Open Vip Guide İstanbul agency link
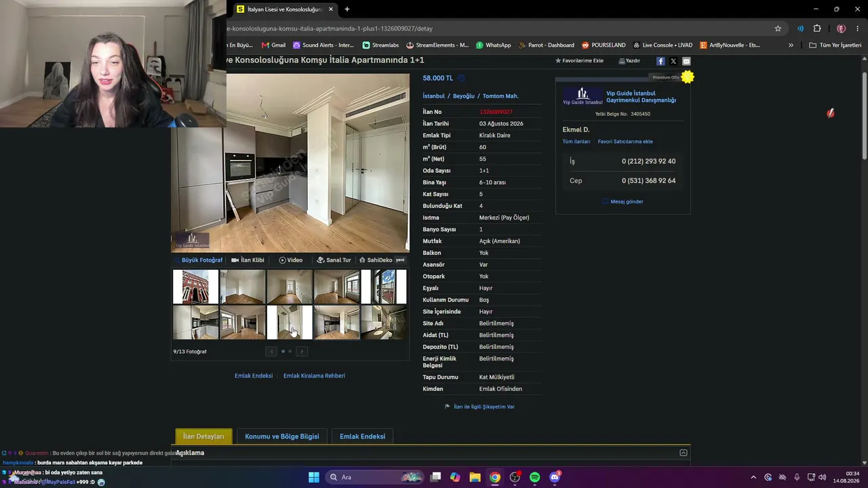This screenshot has height=488, width=868. coord(641,97)
